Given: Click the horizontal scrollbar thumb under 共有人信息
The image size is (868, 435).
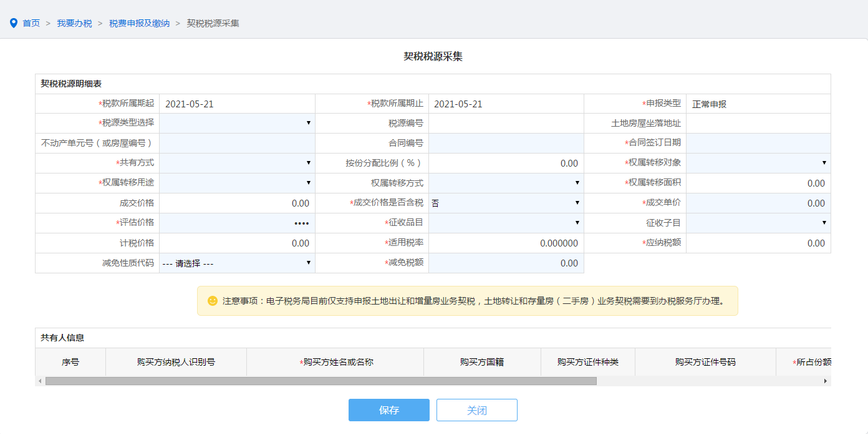Looking at the screenshot, I should point(321,381).
